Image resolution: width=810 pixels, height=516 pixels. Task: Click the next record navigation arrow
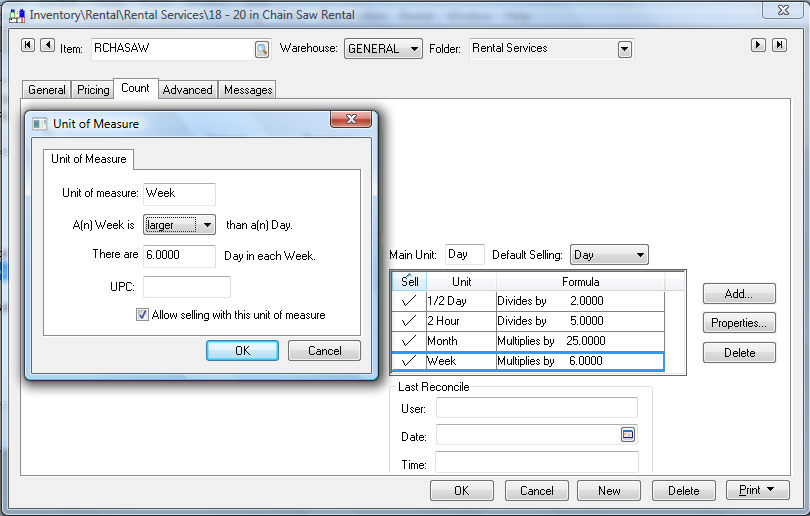click(759, 45)
